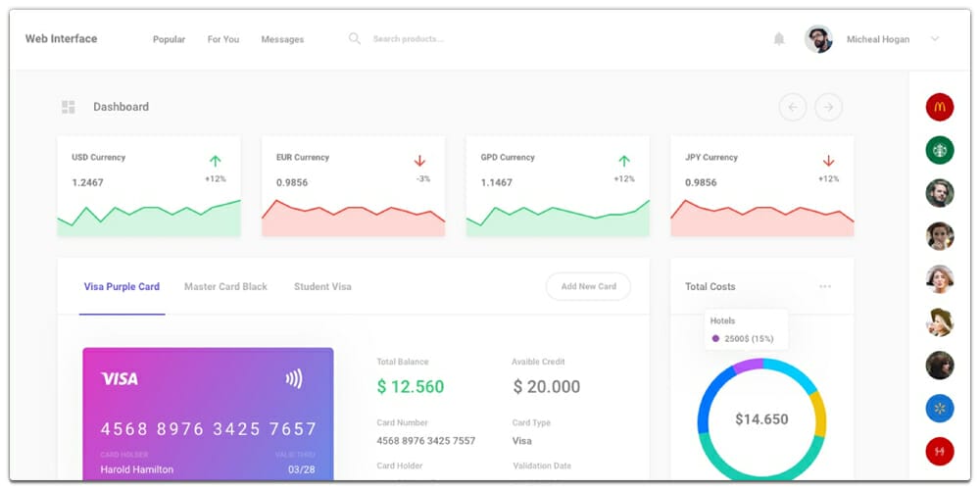
Task: Click the purple Hotels legend dot
Action: click(715, 339)
